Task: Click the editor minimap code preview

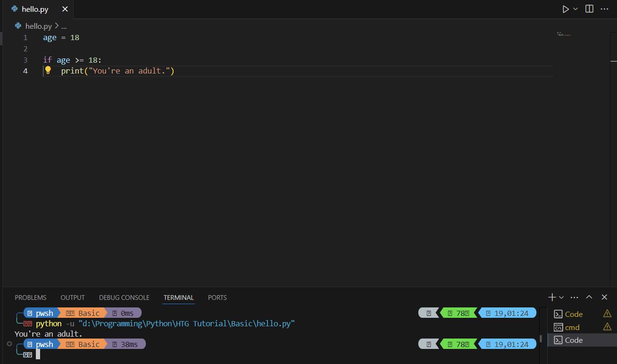Action: [x=564, y=34]
